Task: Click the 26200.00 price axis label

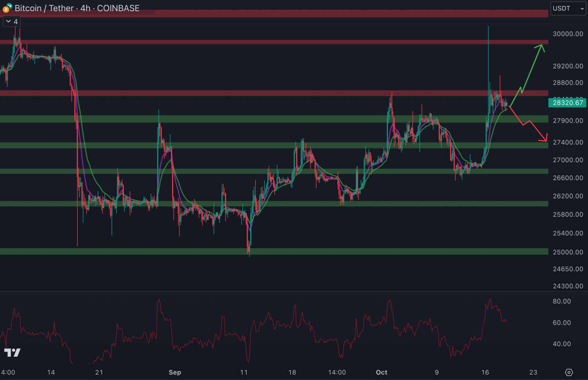Action: click(568, 196)
